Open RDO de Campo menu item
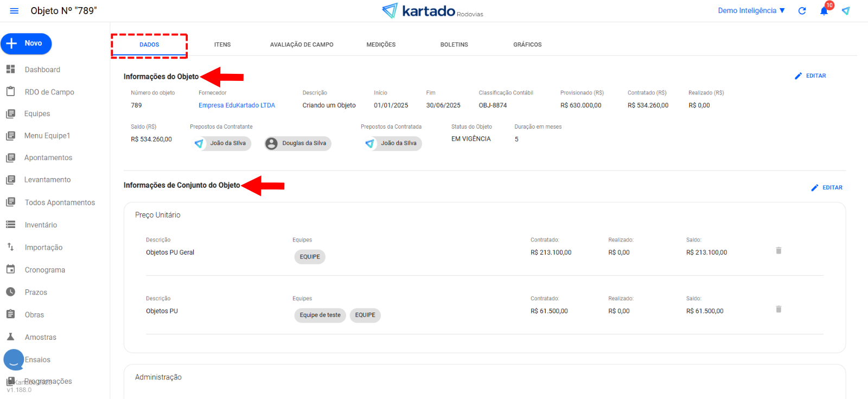This screenshot has height=399, width=868. 49,92
